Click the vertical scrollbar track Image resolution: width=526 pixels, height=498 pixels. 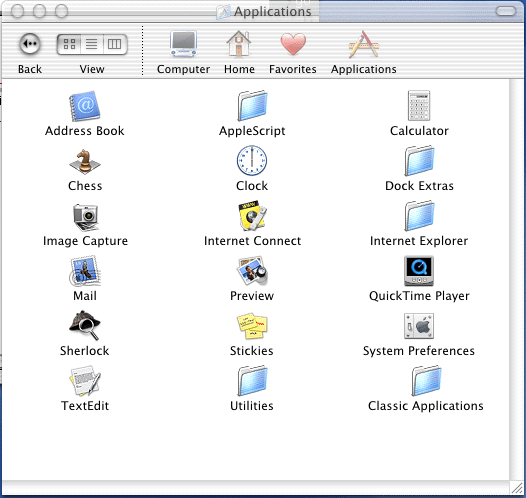click(x=516, y=279)
